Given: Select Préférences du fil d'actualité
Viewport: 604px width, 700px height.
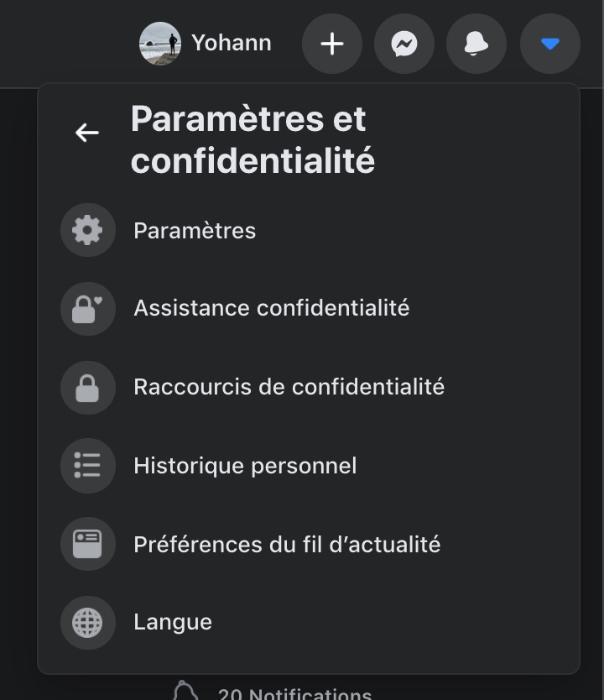Looking at the screenshot, I should click(287, 545).
